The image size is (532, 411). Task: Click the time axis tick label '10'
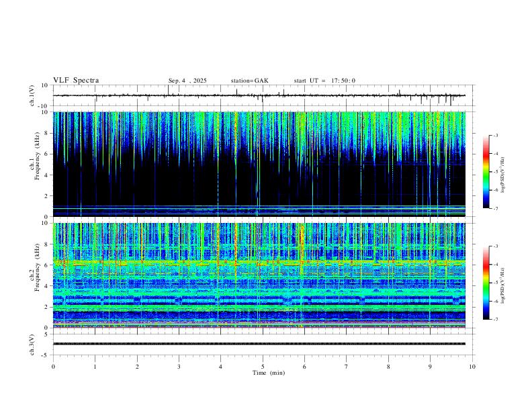click(472, 367)
